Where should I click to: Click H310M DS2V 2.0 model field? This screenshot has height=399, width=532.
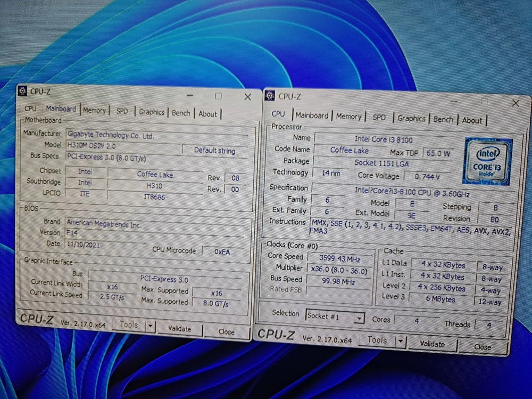tap(122, 146)
